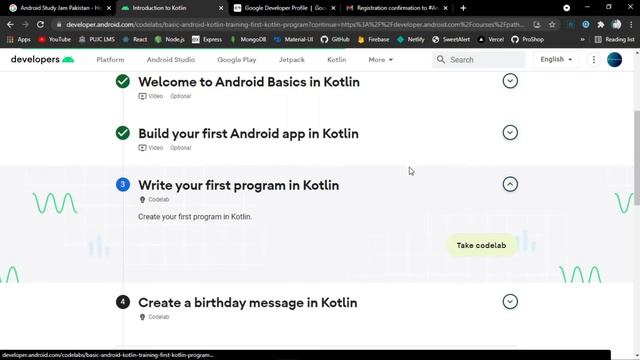Open the site's three-dot more options menu

point(594,60)
